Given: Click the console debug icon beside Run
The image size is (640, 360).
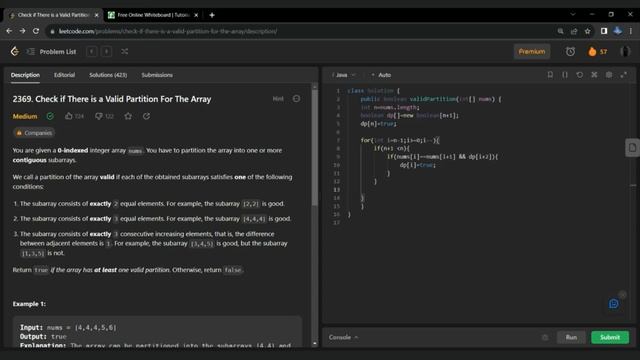Looking at the screenshot, I should (545, 337).
